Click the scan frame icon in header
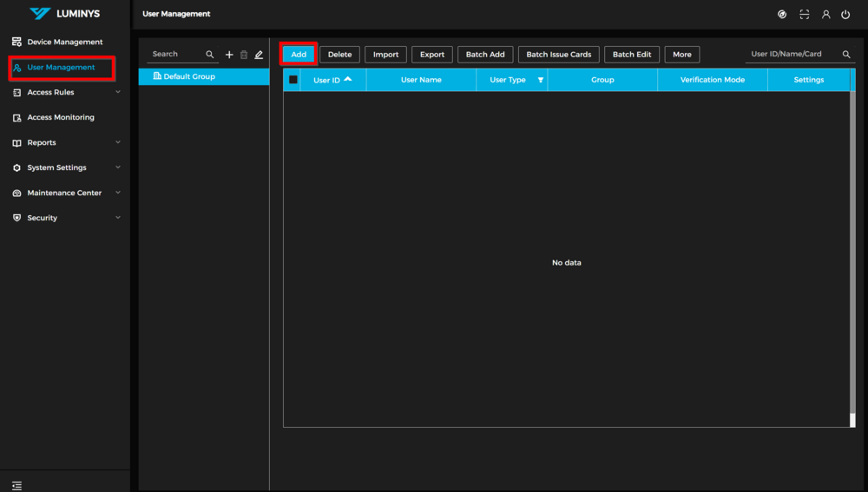The width and height of the screenshot is (868, 492). [x=805, y=15]
